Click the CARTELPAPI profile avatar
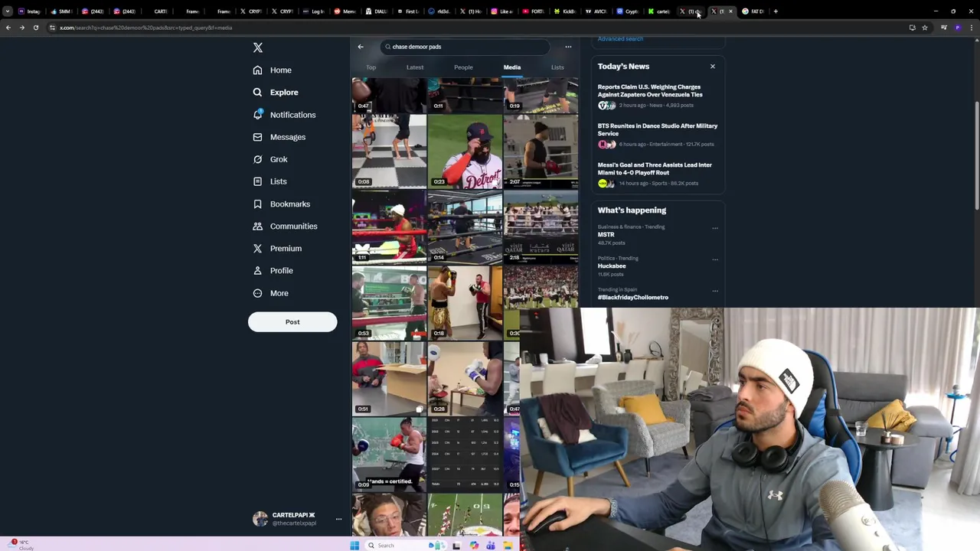Screen dimensions: 980x551 [x=260, y=519]
